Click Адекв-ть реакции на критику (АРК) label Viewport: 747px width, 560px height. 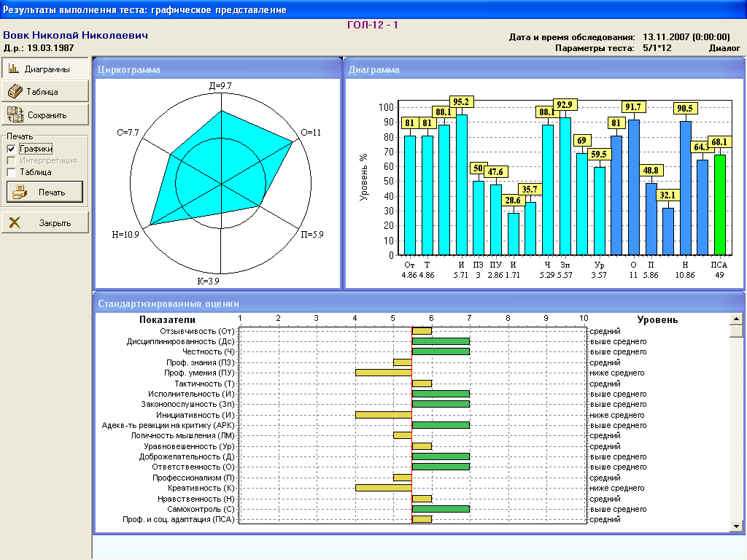point(169,425)
